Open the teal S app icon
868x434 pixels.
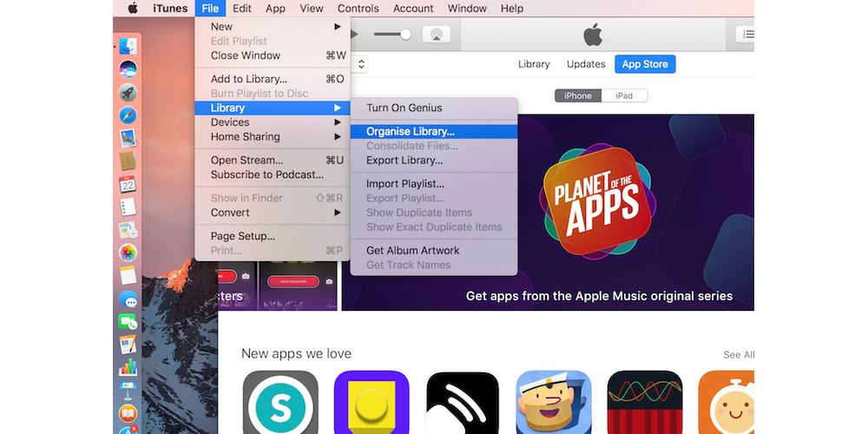point(280,403)
